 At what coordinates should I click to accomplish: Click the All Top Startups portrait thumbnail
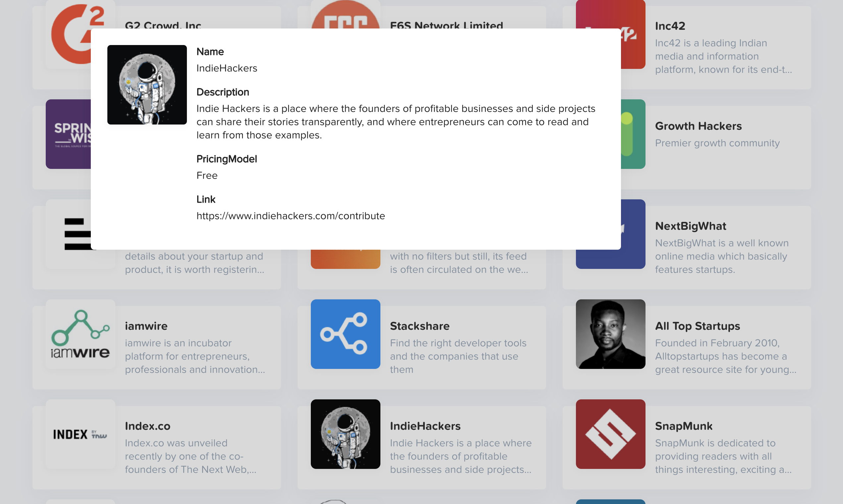[610, 334]
